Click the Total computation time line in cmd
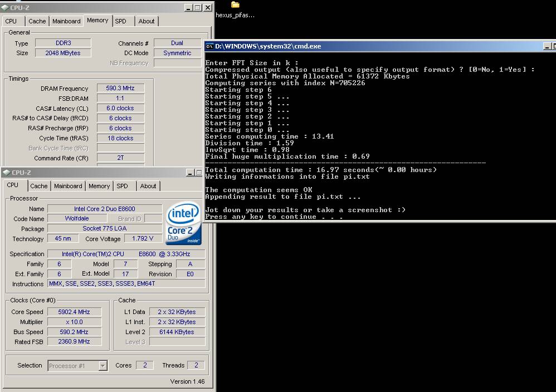The width and height of the screenshot is (556, 392). pos(321,170)
